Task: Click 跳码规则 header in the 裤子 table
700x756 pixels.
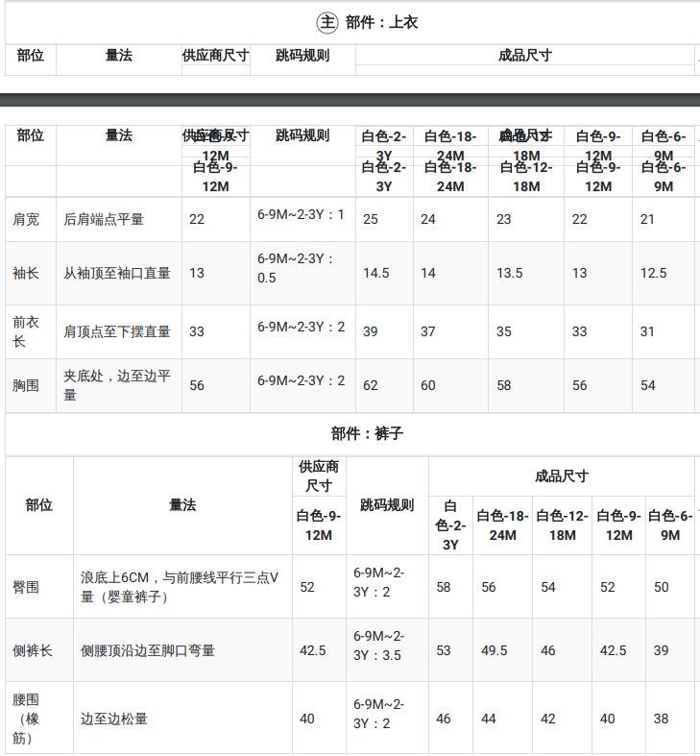Action: point(387,504)
